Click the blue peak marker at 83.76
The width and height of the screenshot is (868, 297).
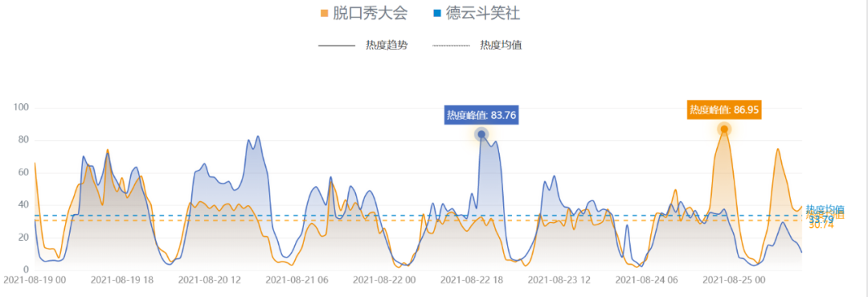coord(481,134)
